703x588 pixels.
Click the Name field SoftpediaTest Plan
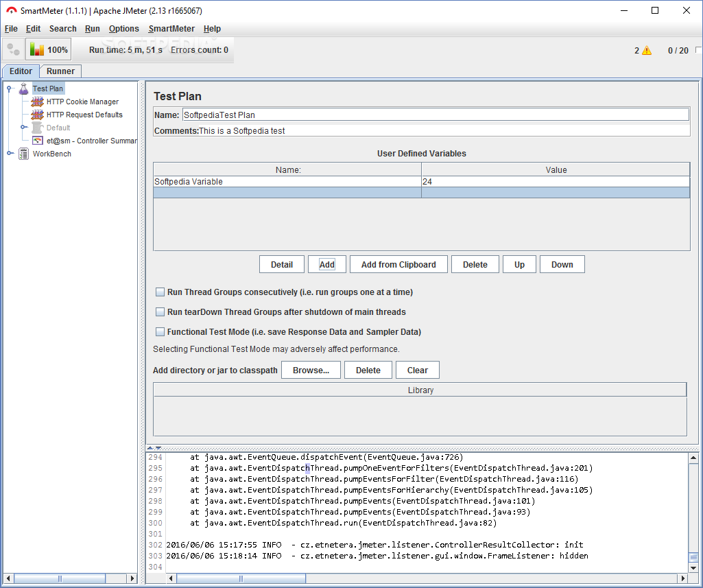[436, 115]
